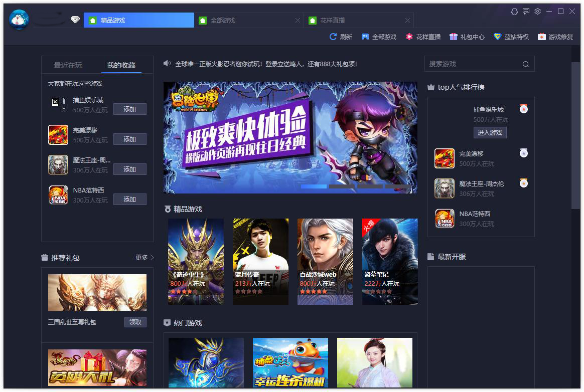The height and width of the screenshot is (392, 584).
Task: Click the 刷新 refresh icon
Action: tap(333, 37)
